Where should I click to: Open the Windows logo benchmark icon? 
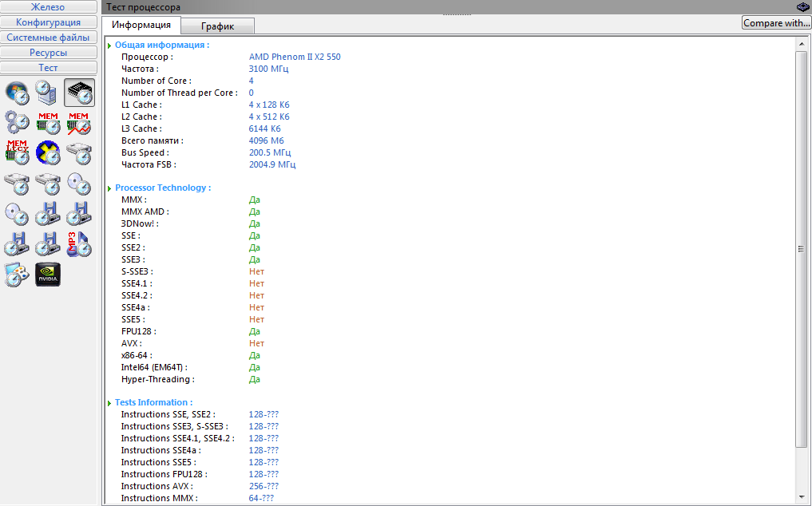point(17,93)
